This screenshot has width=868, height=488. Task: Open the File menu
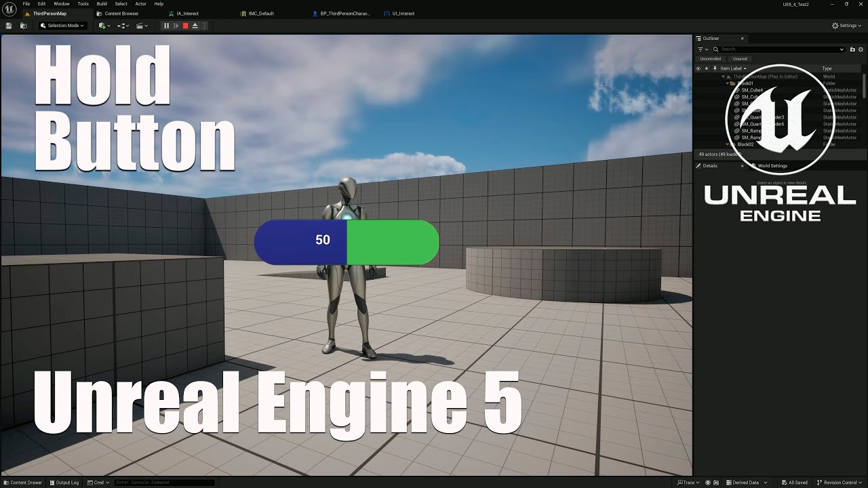coord(26,4)
